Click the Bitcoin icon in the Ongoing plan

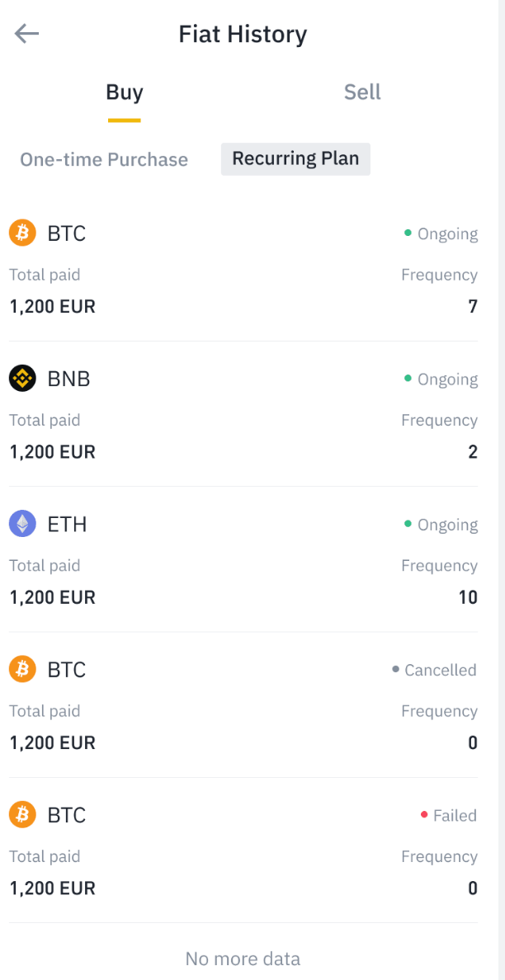(x=22, y=233)
